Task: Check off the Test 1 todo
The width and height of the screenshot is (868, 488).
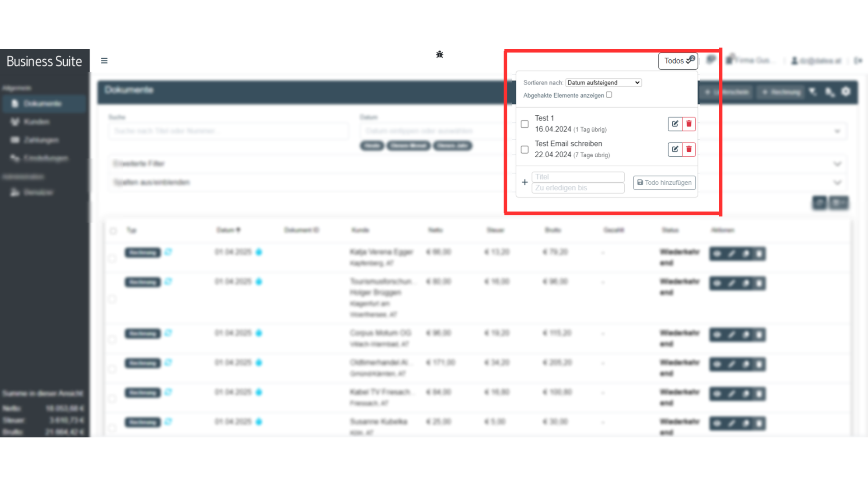Action: click(524, 124)
